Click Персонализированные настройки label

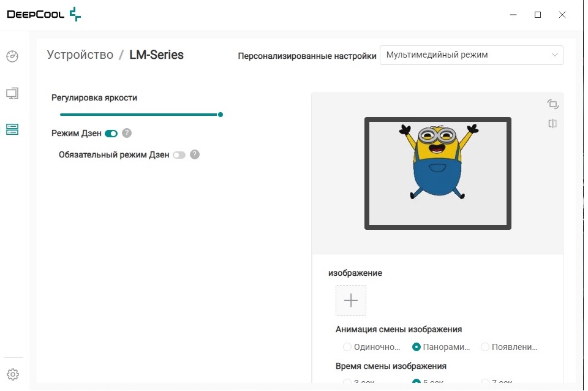coord(307,56)
